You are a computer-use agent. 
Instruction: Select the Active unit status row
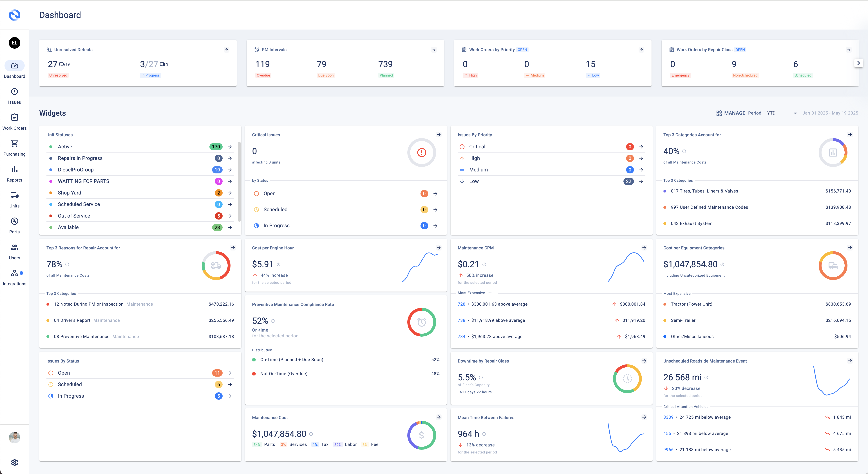[65, 147]
